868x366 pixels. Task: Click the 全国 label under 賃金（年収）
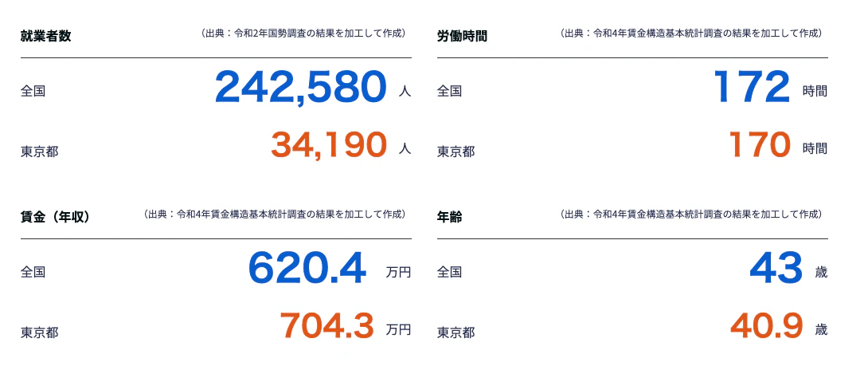pos(33,272)
